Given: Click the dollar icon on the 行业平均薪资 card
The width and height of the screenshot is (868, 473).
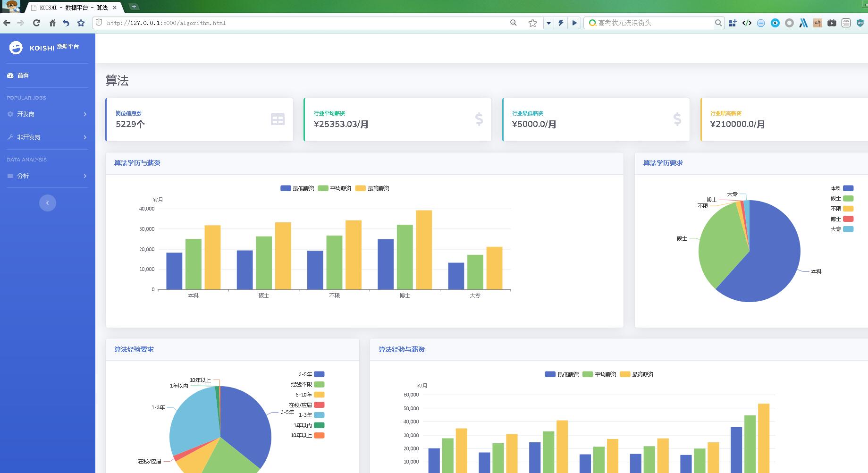Looking at the screenshot, I should click(x=479, y=119).
